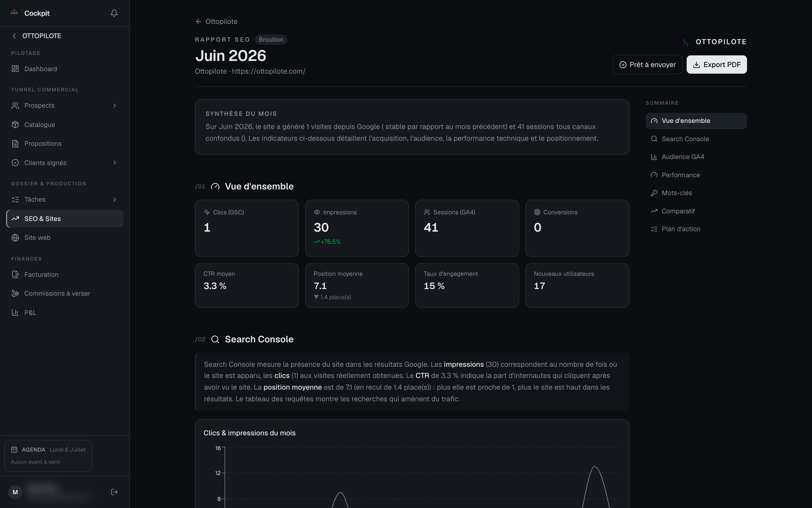Image resolution: width=812 pixels, height=508 pixels.
Task: Open Site web in the sidebar
Action: click(x=65, y=237)
